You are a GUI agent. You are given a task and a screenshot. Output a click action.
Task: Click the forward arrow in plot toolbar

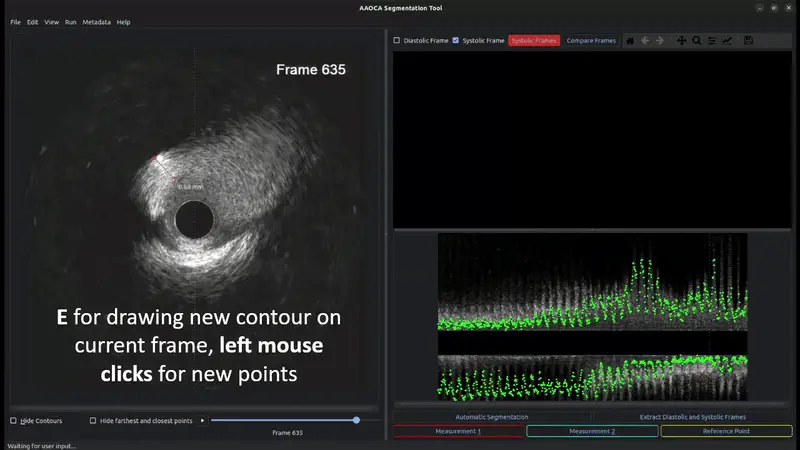tap(660, 41)
